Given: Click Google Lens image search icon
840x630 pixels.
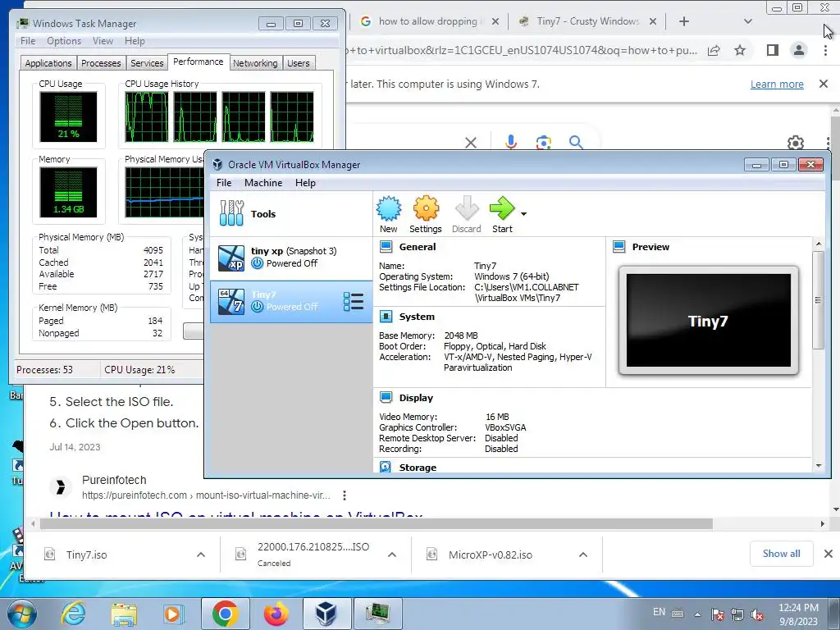Looking at the screenshot, I should click(543, 143).
